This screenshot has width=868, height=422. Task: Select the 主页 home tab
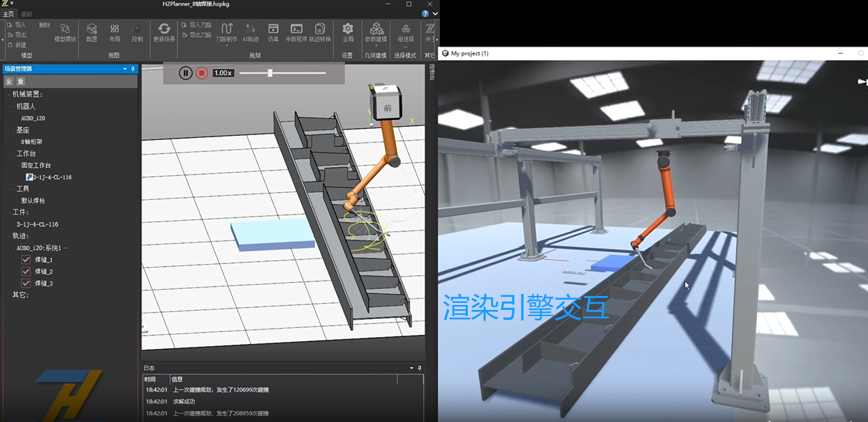[8, 14]
